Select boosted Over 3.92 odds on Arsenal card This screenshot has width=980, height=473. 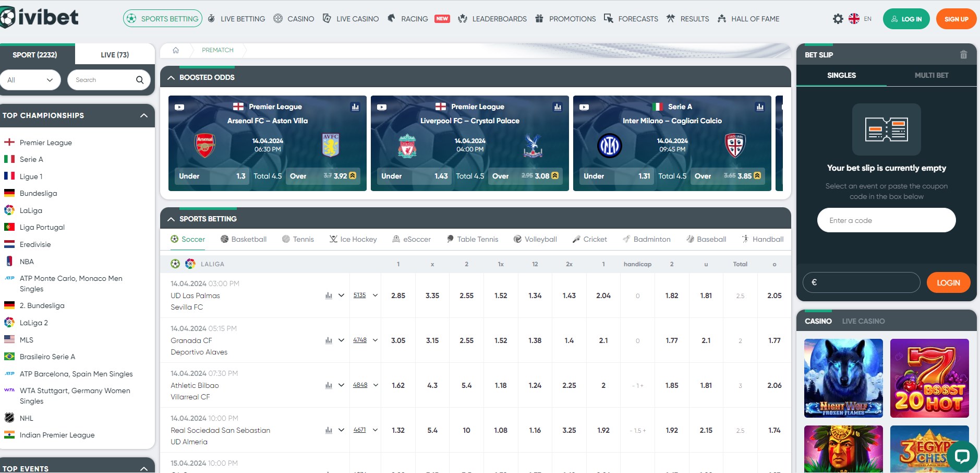(322, 176)
